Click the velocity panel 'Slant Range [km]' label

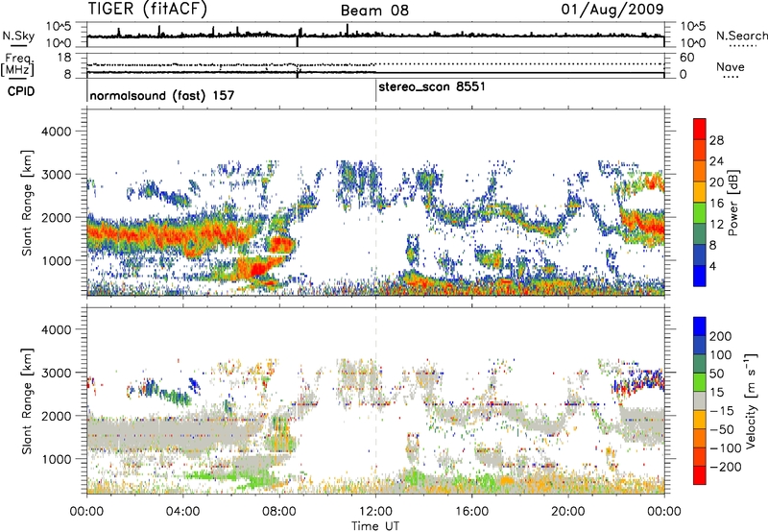click(x=28, y=400)
